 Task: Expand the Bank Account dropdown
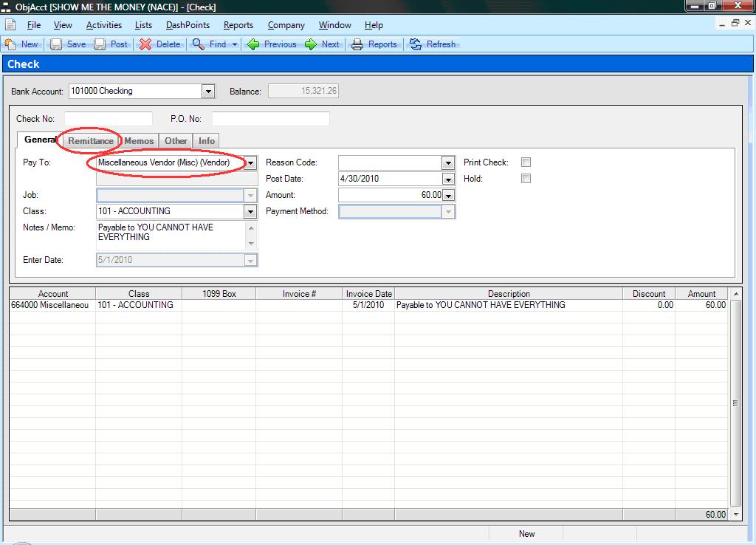(x=208, y=92)
